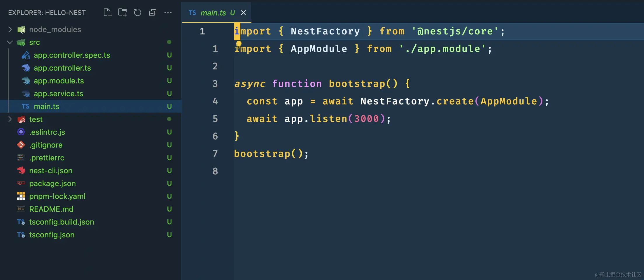Open app.module.ts in the editor
Viewport: 644px width, 280px height.
click(x=59, y=81)
